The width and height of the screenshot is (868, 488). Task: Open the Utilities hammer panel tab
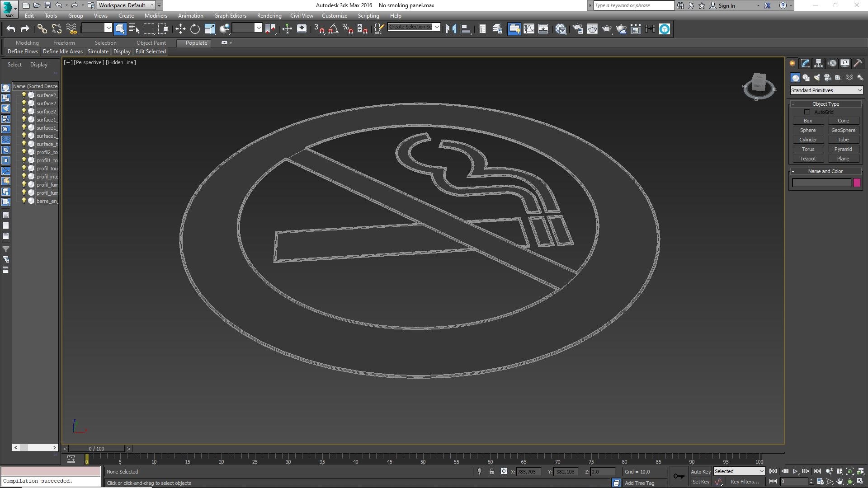tap(858, 63)
